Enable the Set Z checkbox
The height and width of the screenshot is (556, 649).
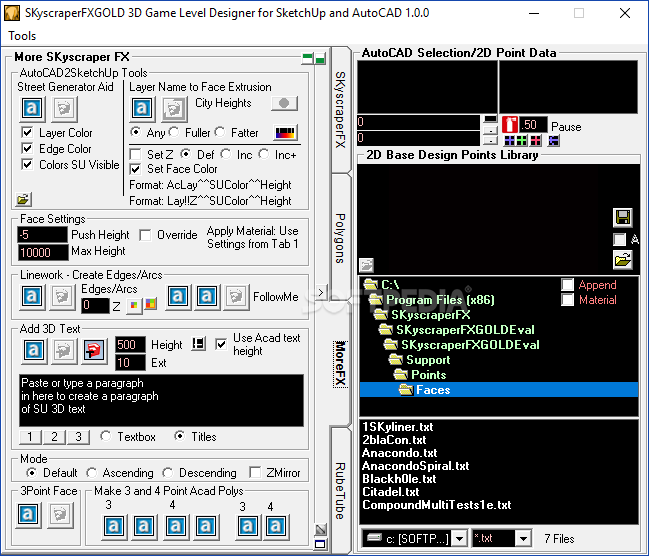[135, 154]
